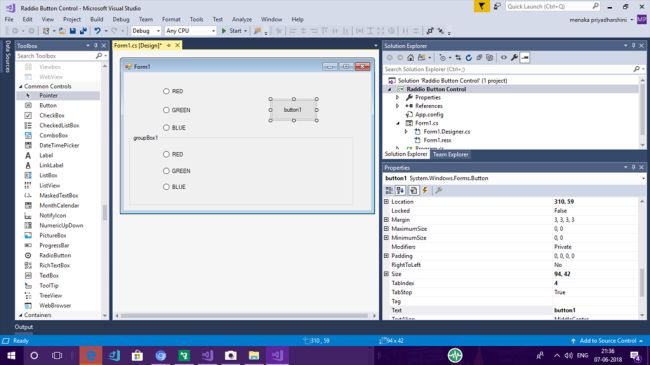Expand the Size property row
Screen dimensions: 650x365
click(386, 274)
